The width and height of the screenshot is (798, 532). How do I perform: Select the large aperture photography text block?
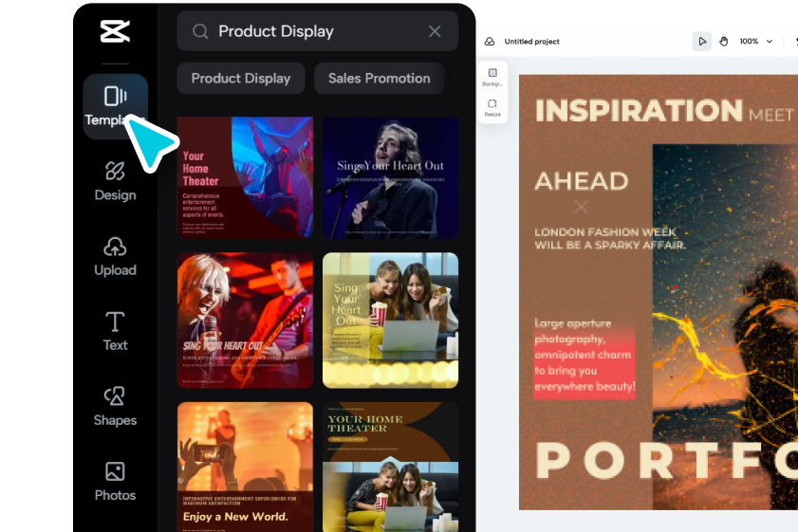585,355
